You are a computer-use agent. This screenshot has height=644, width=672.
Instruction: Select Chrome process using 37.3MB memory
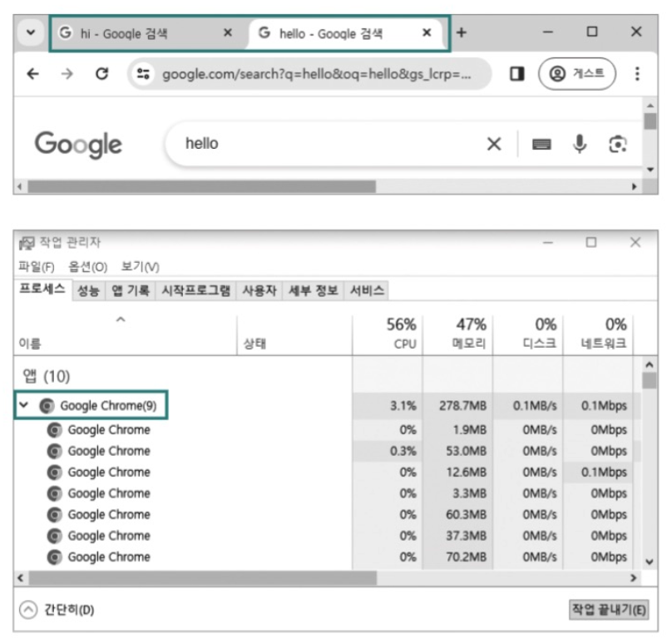click(328, 536)
